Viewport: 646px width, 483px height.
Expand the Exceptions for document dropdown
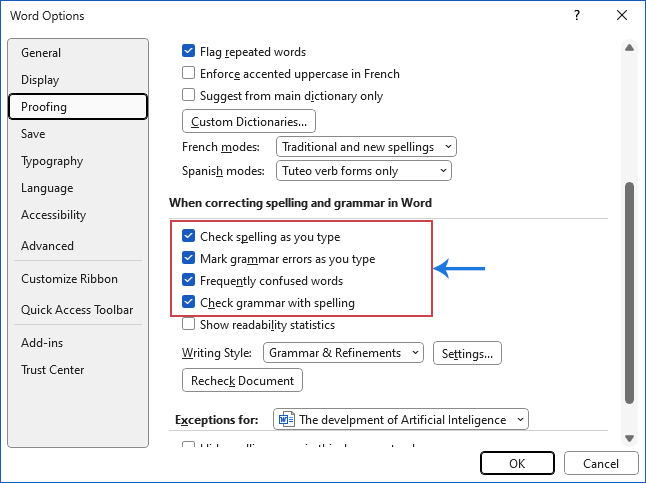[401, 420]
